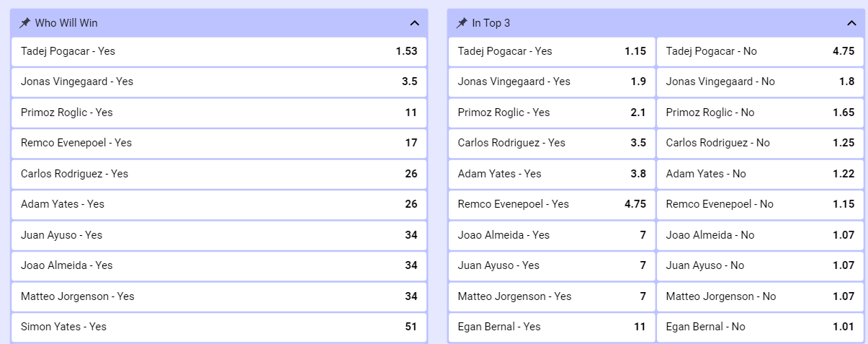
Task: Choose Remco Evenepoel to win at 17
Action: pyautogui.click(x=219, y=143)
